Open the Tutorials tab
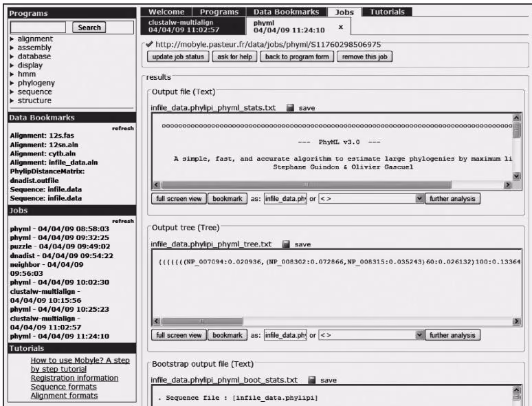Viewport: 532px width, 406px height. click(x=387, y=12)
